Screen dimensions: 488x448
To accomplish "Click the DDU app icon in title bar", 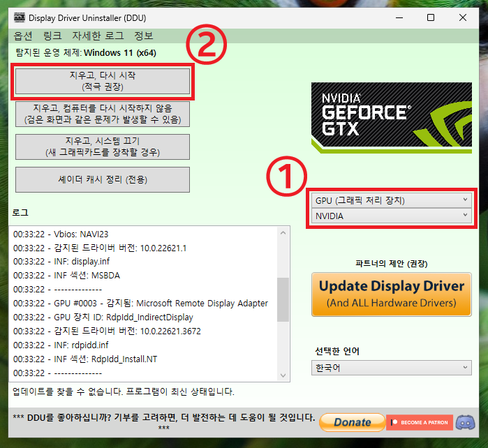I will click(20, 17).
